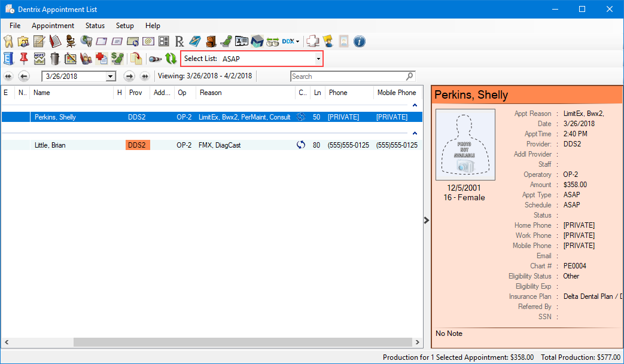Click the tooth chart icon in toolbar
The image size is (624, 364).
8,41
